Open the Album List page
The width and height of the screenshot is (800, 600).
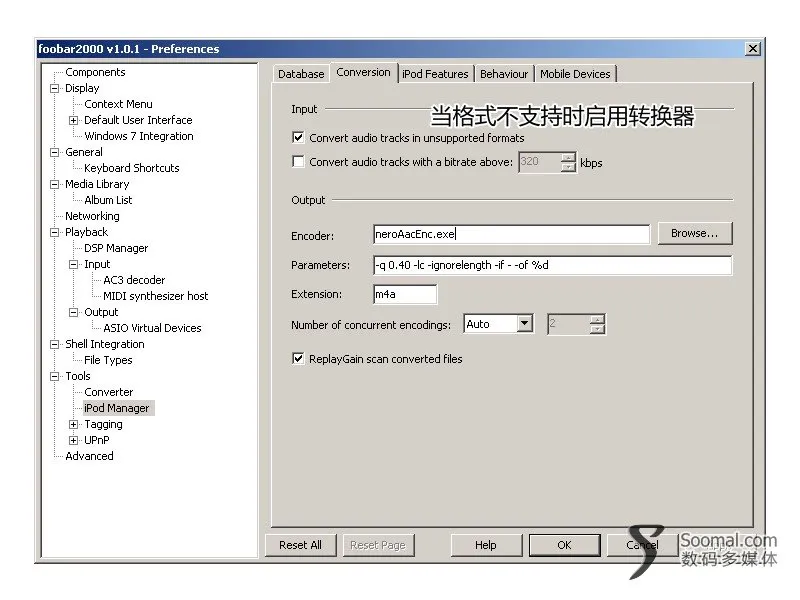coord(108,200)
